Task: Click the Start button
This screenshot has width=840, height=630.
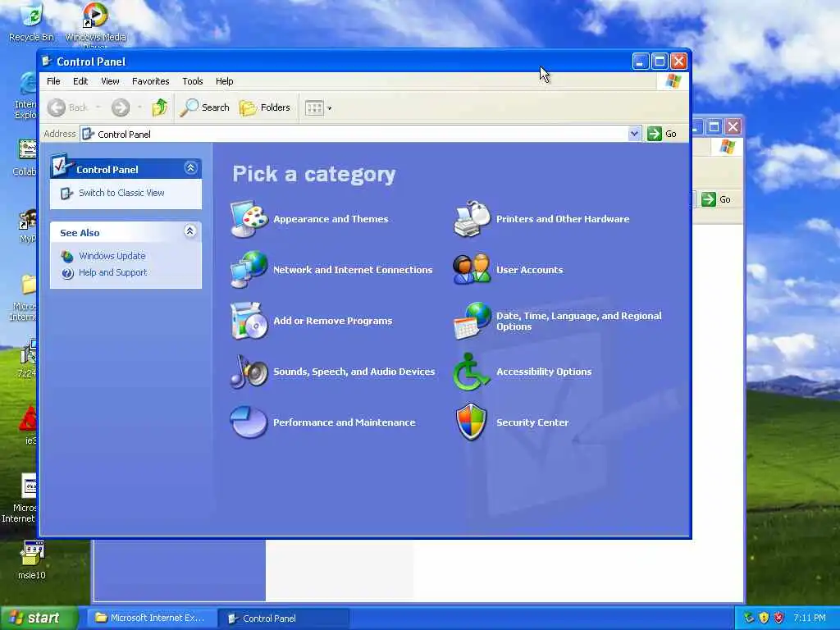Action: [x=39, y=619]
